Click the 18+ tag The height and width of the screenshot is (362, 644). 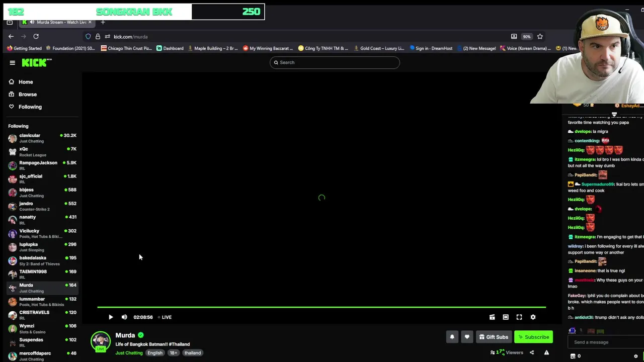pos(174,353)
